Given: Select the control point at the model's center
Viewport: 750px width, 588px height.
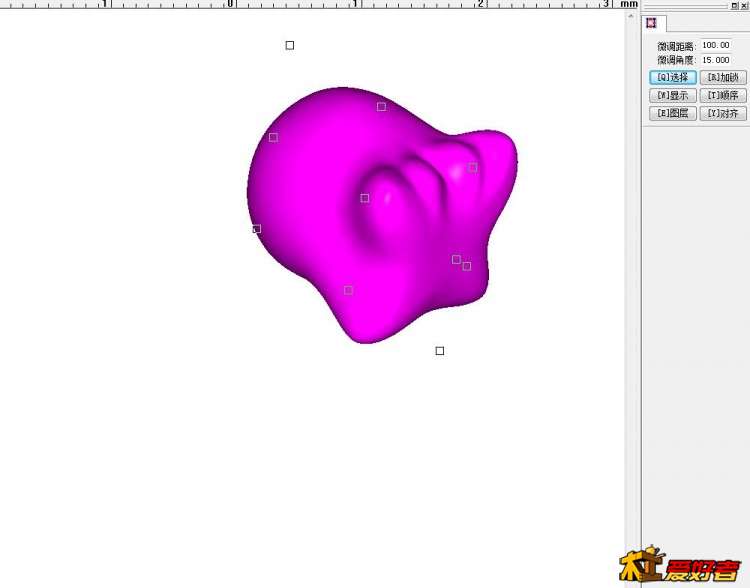Looking at the screenshot, I should [x=365, y=198].
